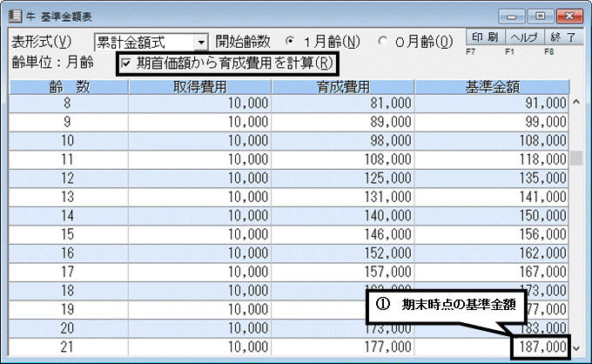This screenshot has height=364, width=592.
Task: Select 取得費用 cell in row 8
Action: pyautogui.click(x=199, y=103)
